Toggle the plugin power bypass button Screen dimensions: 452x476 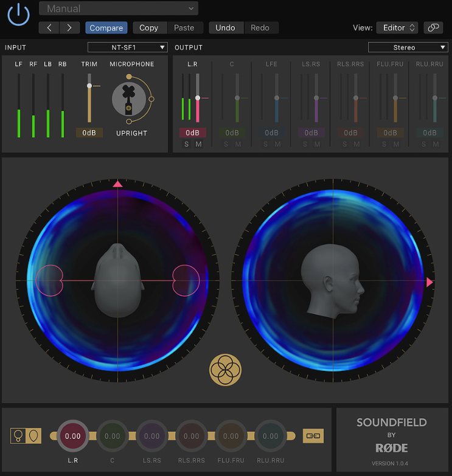(x=19, y=13)
